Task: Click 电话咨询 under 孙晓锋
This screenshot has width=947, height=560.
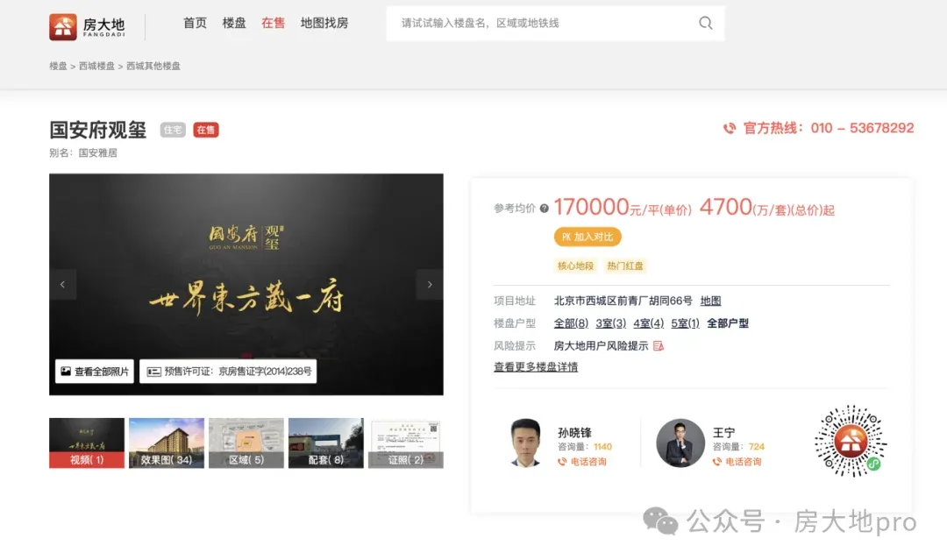Action: (588, 462)
